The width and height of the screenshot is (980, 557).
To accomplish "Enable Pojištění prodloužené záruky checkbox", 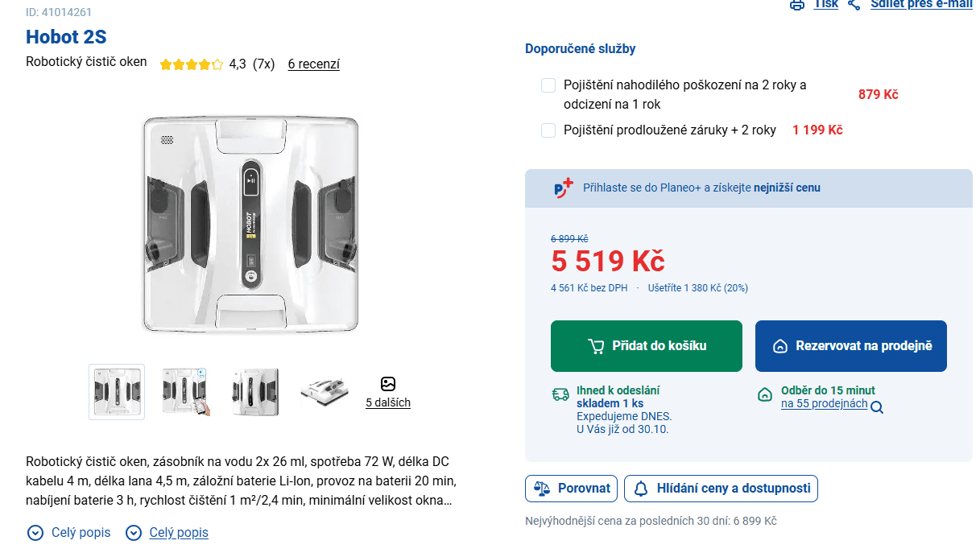I will tap(548, 130).
